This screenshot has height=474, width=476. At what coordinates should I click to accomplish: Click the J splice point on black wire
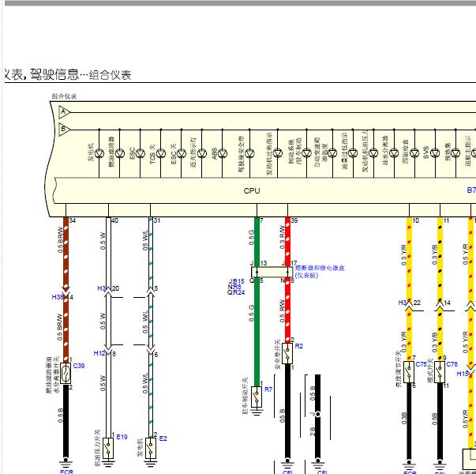coord(318,414)
